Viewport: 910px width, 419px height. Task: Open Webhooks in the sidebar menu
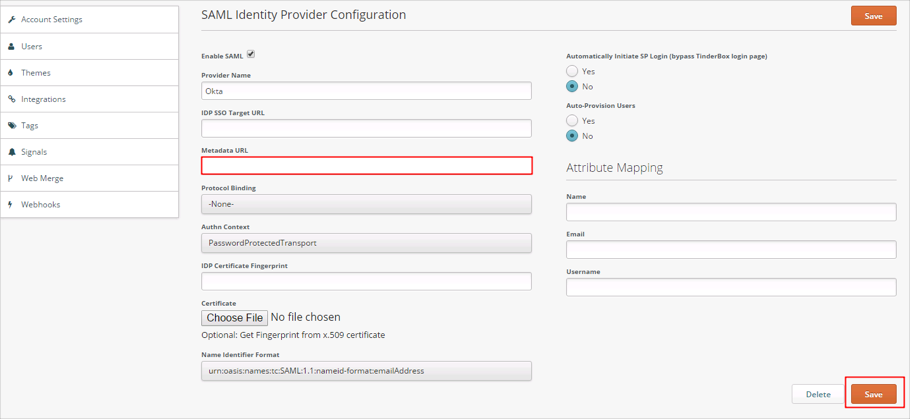point(41,205)
